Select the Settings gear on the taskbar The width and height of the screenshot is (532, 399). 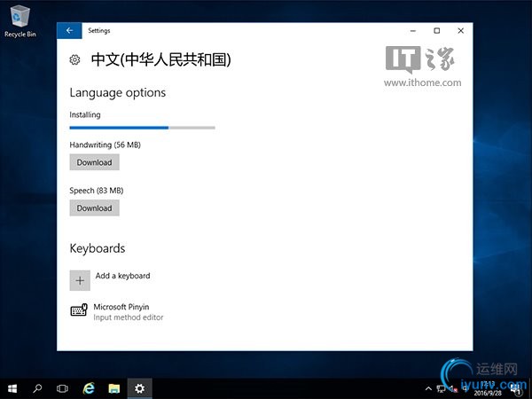coord(139,388)
